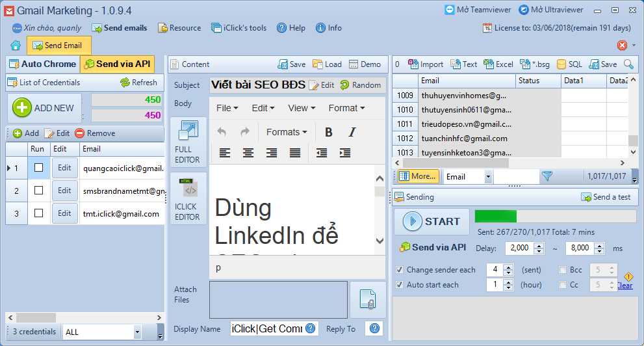644x346 pixels.
Task: Open the Email column filter dropdown
Action: (488, 177)
